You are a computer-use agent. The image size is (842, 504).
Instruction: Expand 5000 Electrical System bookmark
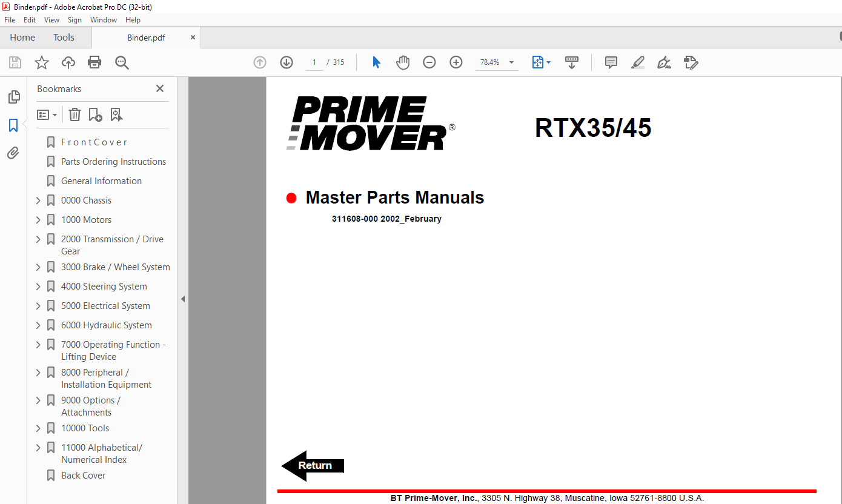38,306
